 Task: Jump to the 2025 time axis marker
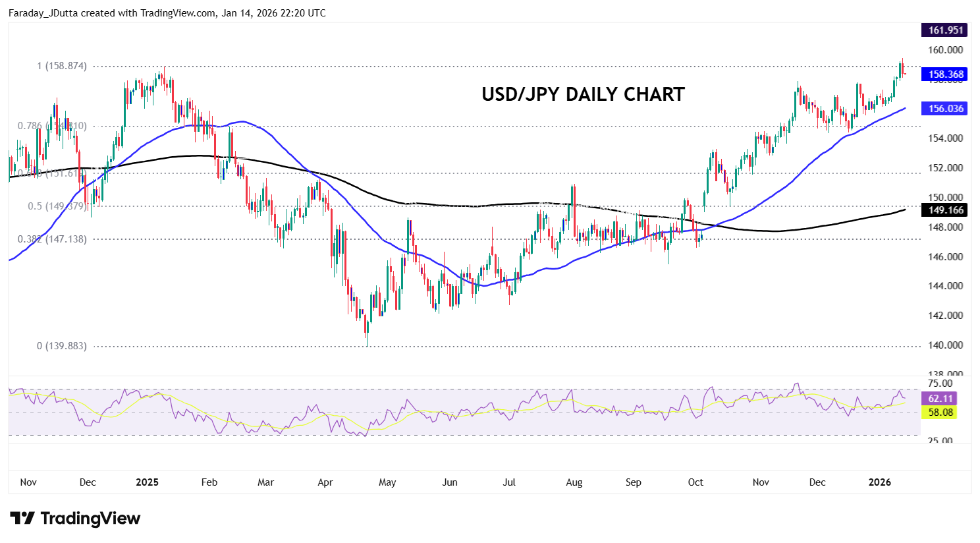(x=147, y=482)
